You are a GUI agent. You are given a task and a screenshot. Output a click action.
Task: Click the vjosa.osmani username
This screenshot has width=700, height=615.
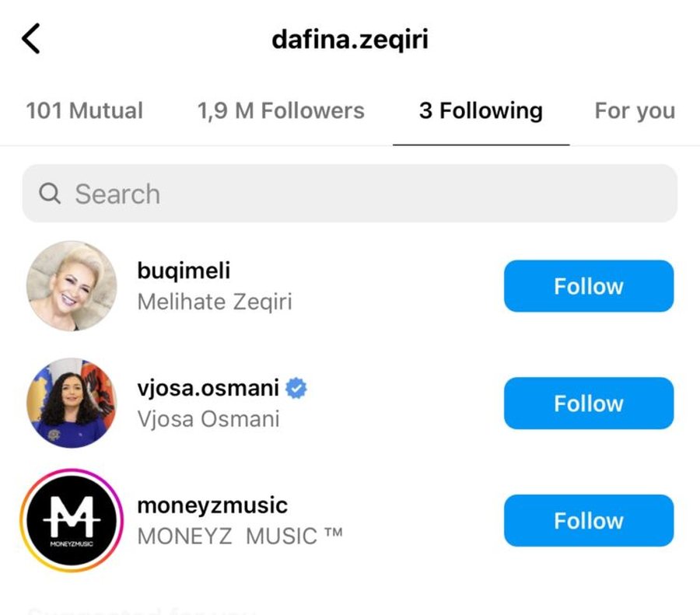[x=208, y=387]
